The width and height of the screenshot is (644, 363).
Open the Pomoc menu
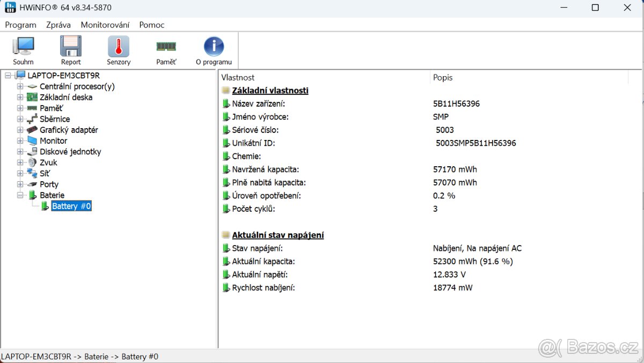pos(151,25)
